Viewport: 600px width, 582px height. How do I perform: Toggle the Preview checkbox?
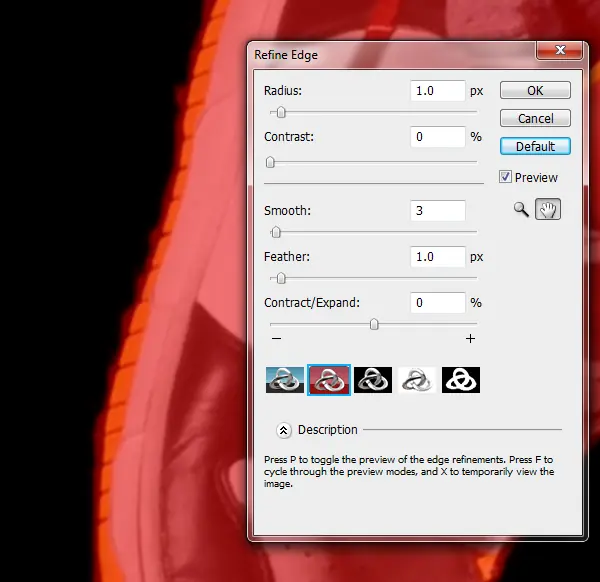coord(505,177)
